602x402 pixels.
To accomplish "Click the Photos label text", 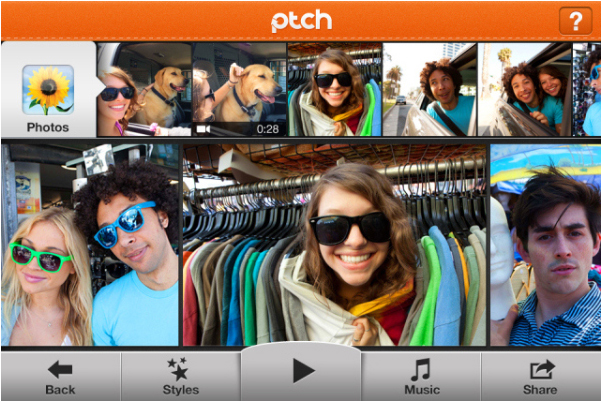I will [x=48, y=127].
